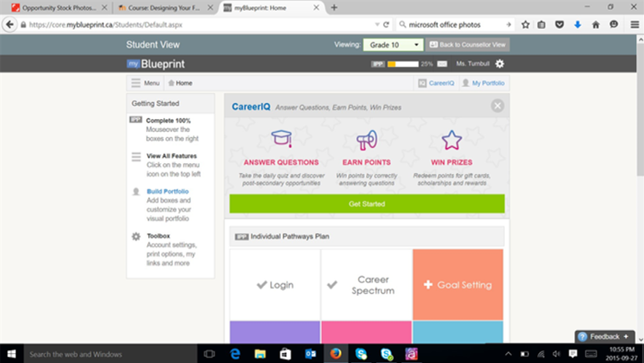The image size is (644, 363).
Task: Go to the Home breadcrumb
Action: (x=180, y=83)
